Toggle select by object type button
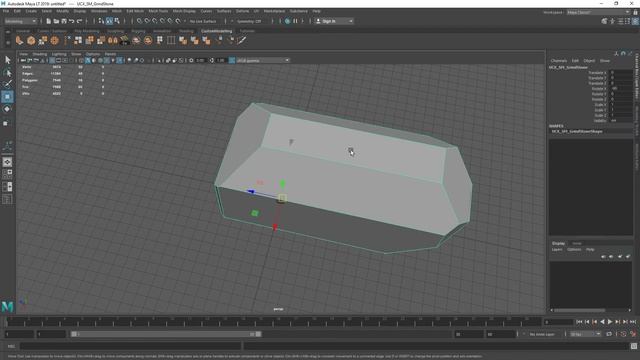 109,21
